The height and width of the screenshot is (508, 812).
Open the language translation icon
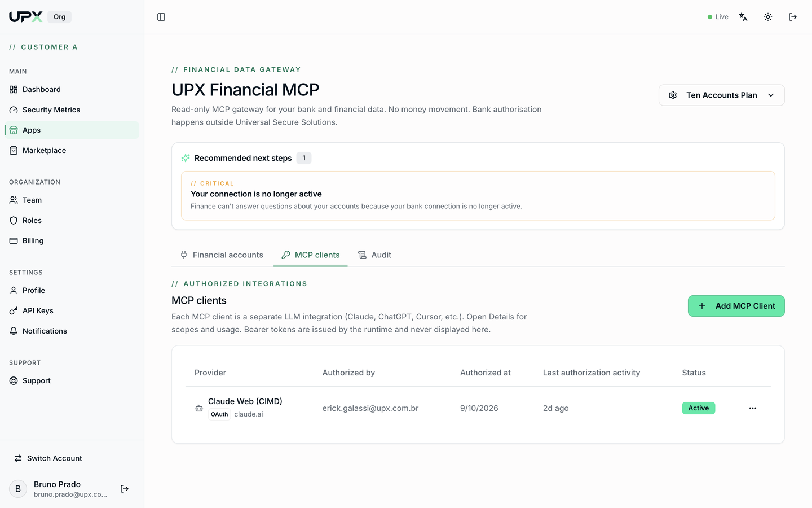[743, 17]
